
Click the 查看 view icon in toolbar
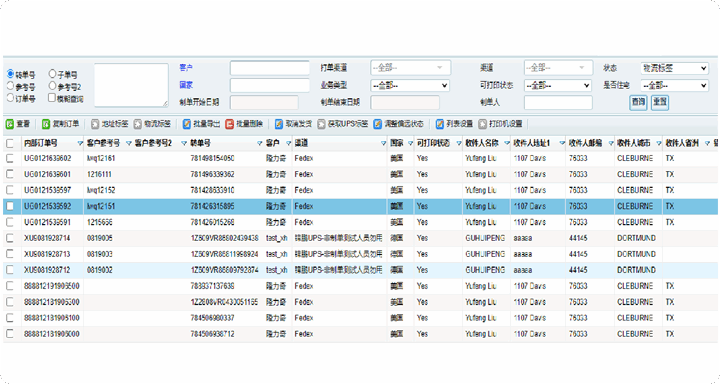pos(10,124)
